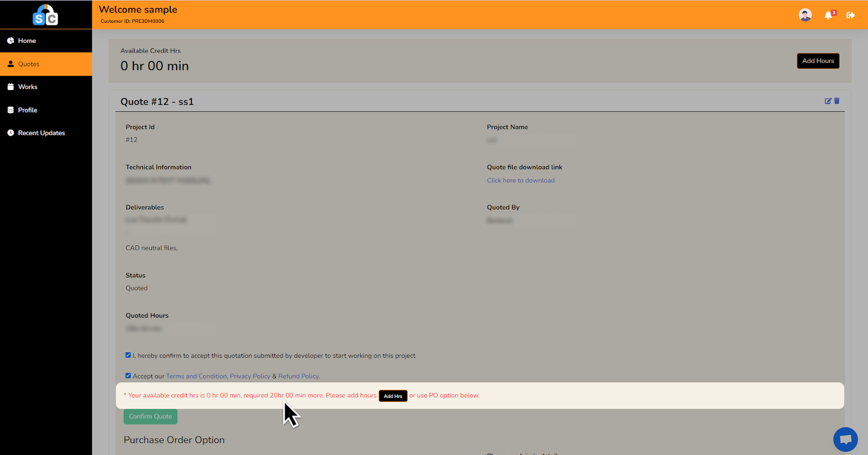Click the Confirm Quote button
Screen dimensions: 868x455
point(150,416)
